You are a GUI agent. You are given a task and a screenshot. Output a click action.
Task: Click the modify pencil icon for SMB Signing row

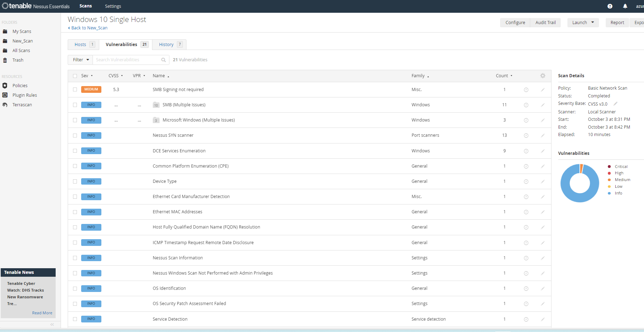click(543, 90)
